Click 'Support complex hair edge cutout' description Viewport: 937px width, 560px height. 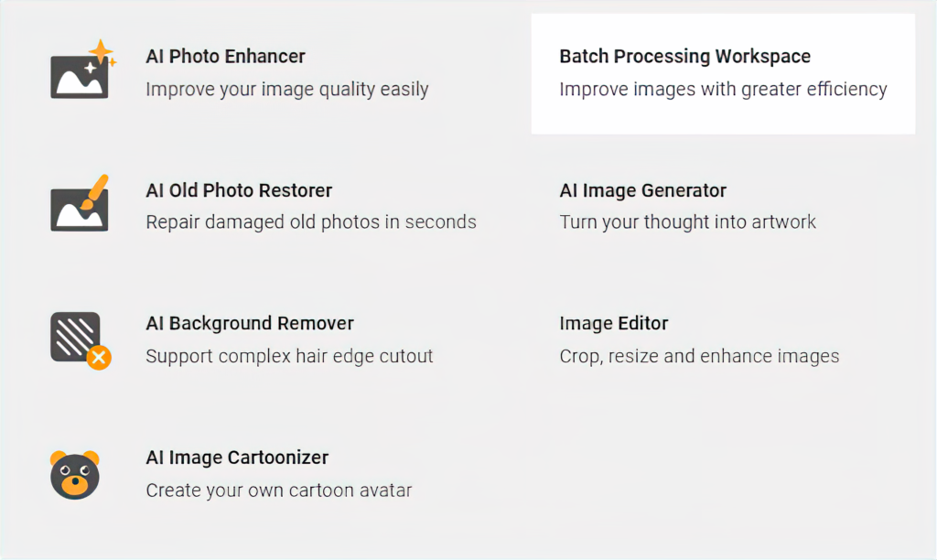pos(289,356)
